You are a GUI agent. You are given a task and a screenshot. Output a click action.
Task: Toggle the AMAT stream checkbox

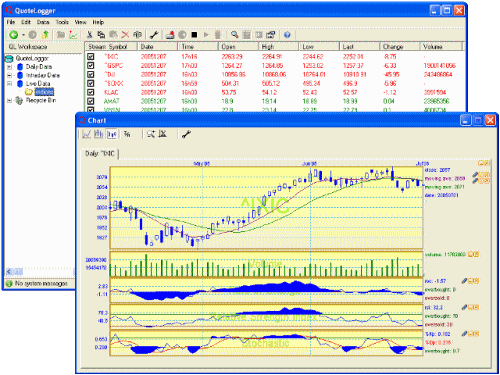point(91,101)
